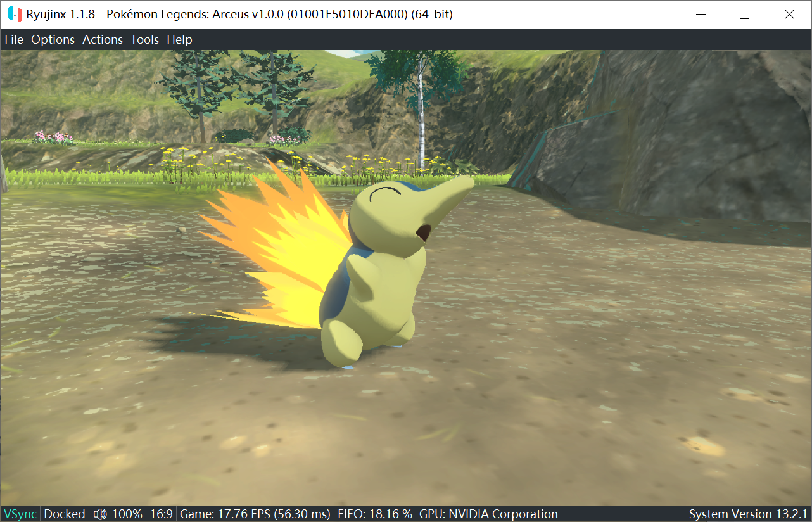812x522 pixels.
Task: Change the 16:9 aspect ratio
Action: [x=161, y=514]
